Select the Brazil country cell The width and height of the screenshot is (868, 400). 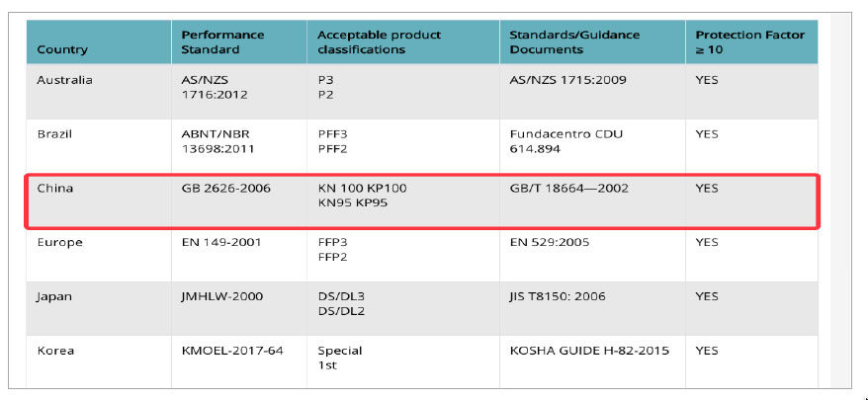[x=54, y=133]
